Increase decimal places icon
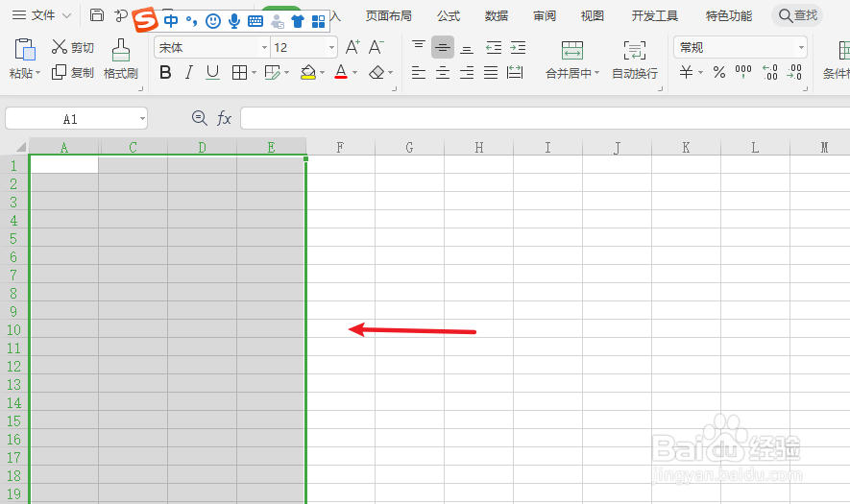Screen dimensions: 850x504 [x=769, y=72]
